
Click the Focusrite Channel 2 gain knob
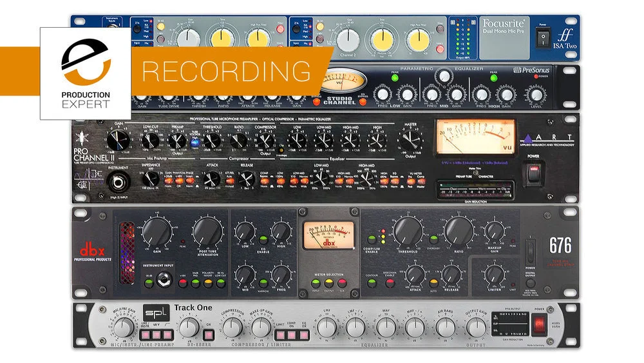348,40
